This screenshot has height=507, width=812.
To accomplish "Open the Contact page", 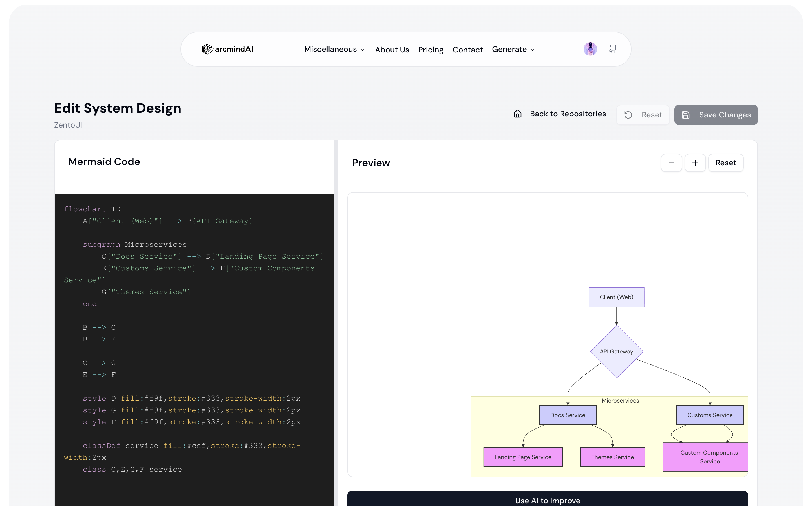I will click(x=468, y=49).
